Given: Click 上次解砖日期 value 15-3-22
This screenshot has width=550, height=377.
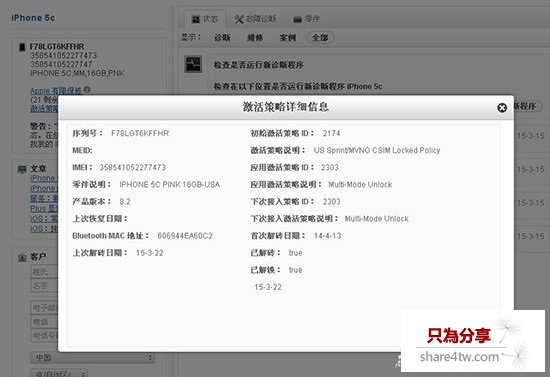Looking at the screenshot, I should (x=150, y=253).
